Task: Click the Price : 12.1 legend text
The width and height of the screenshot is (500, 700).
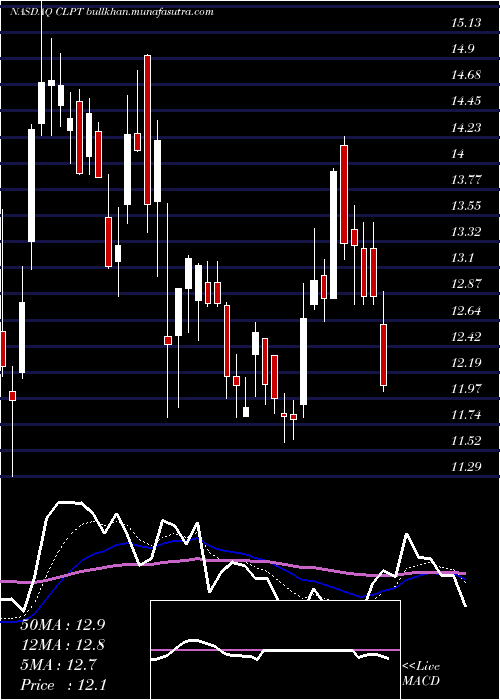Action: click(63, 685)
